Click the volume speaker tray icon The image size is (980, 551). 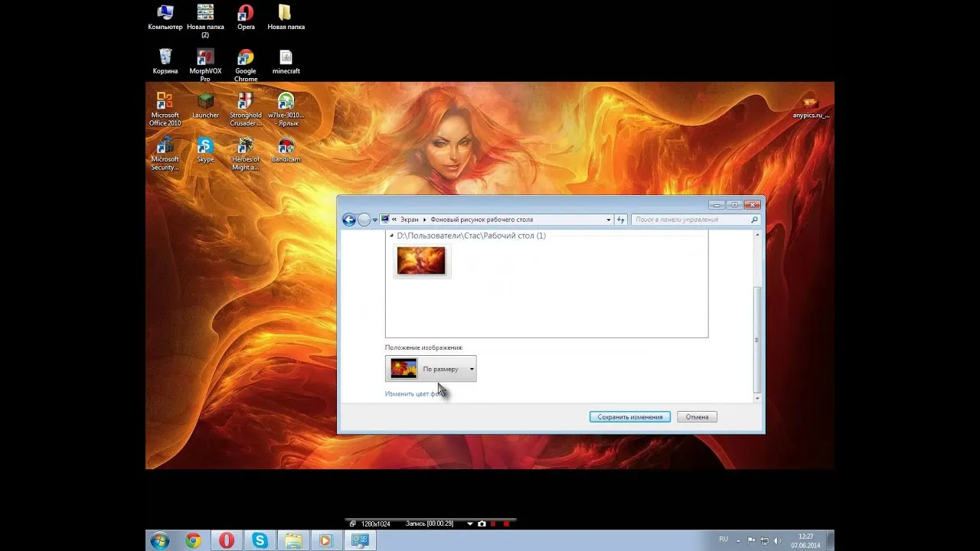pyautogui.click(x=778, y=540)
